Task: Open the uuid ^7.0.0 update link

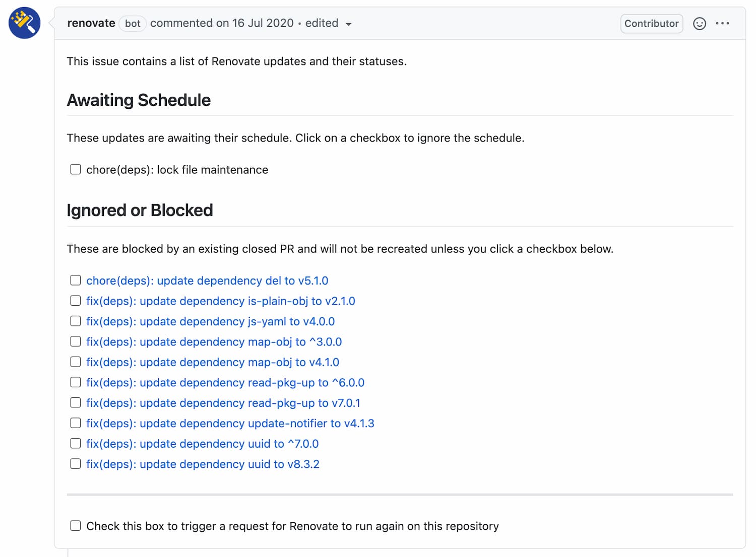Action: tap(202, 444)
